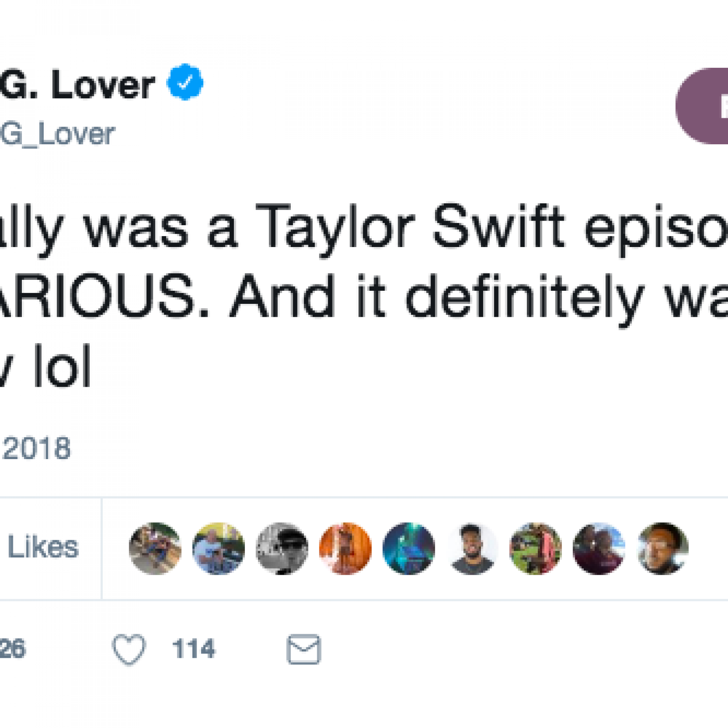Open the black-and-white liker avatar
The height and width of the screenshot is (728, 728).
(282, 548)
